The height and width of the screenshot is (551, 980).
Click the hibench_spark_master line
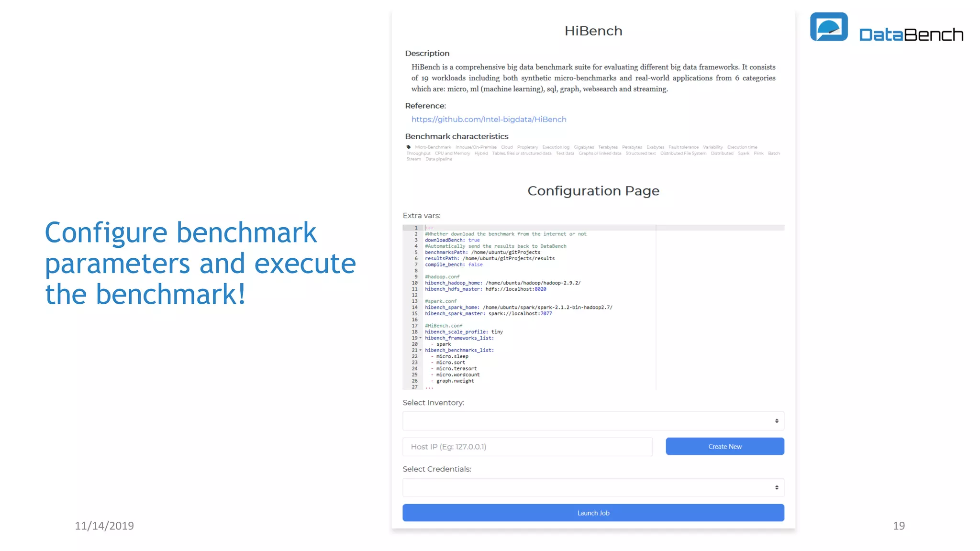(488, 314)
